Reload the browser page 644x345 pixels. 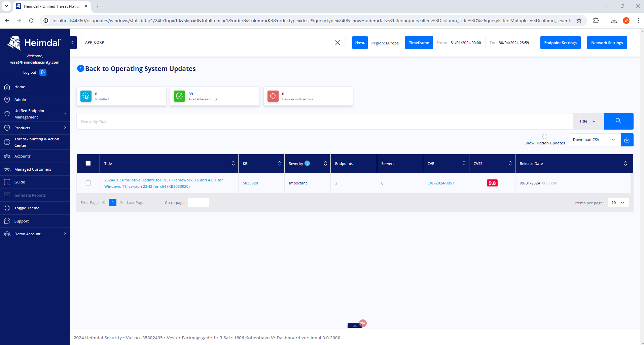point(31,21)
